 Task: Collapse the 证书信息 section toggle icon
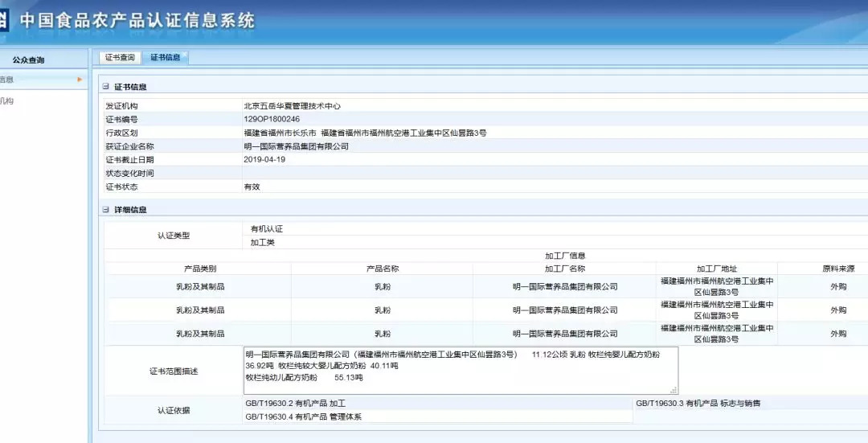(106, 87)
